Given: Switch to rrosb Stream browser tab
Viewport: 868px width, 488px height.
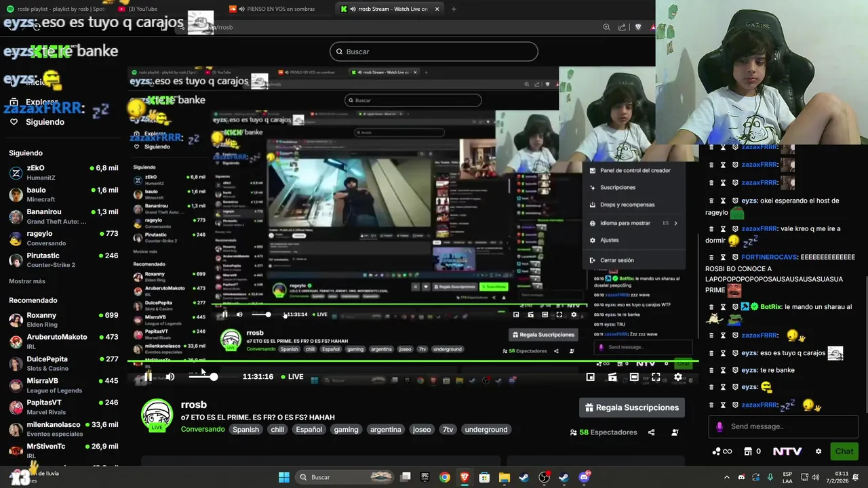Looking at the screenshot, I should [389, 9].
